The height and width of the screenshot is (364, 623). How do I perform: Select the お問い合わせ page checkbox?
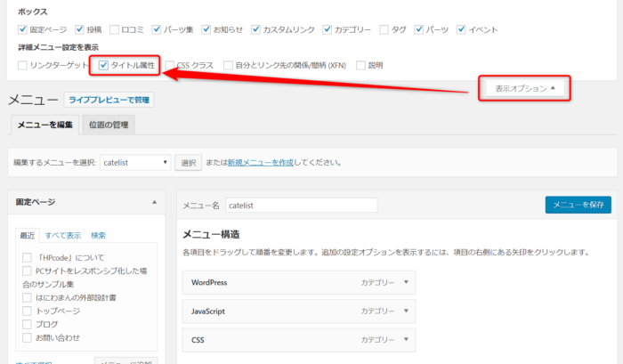(x=27, y=337)
